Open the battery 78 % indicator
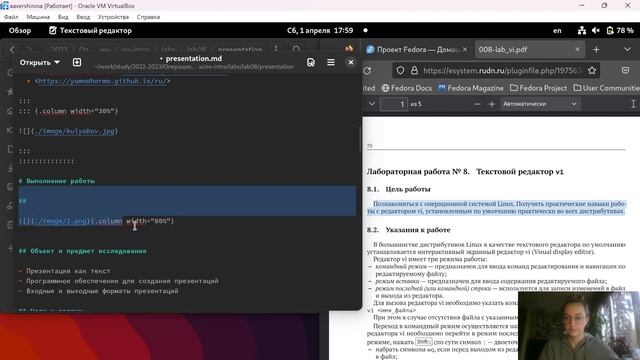The image size is (640, 360). click(620, 31)
